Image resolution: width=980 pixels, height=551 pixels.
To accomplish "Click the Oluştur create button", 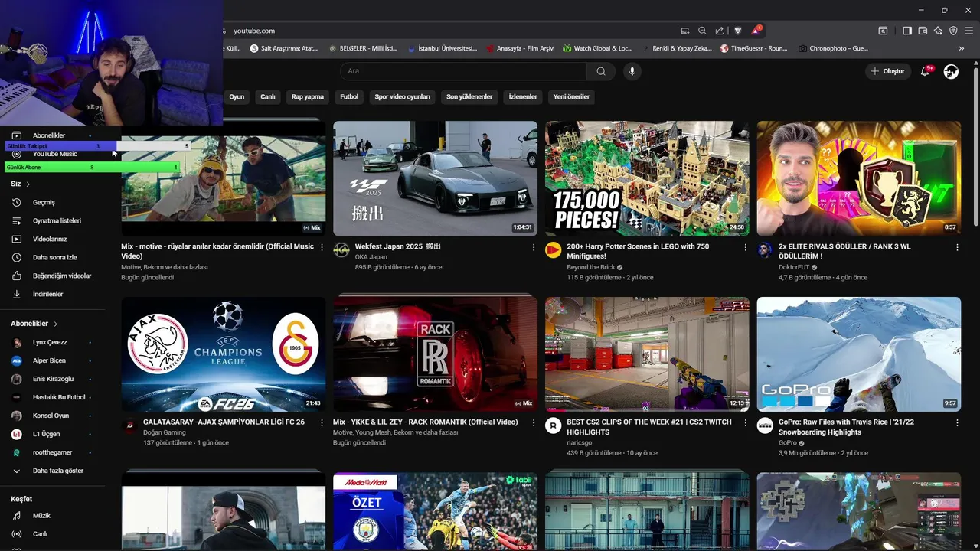I will click(x=888, y=71).
